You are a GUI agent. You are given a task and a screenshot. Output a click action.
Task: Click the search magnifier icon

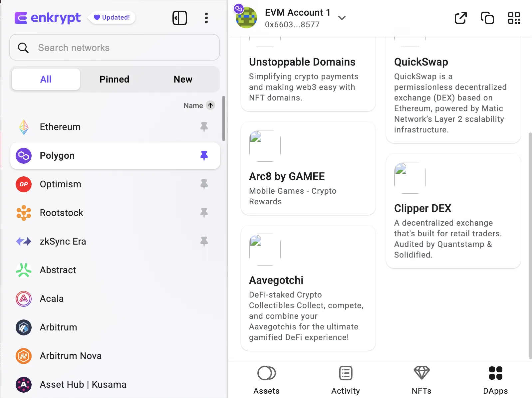23,48
